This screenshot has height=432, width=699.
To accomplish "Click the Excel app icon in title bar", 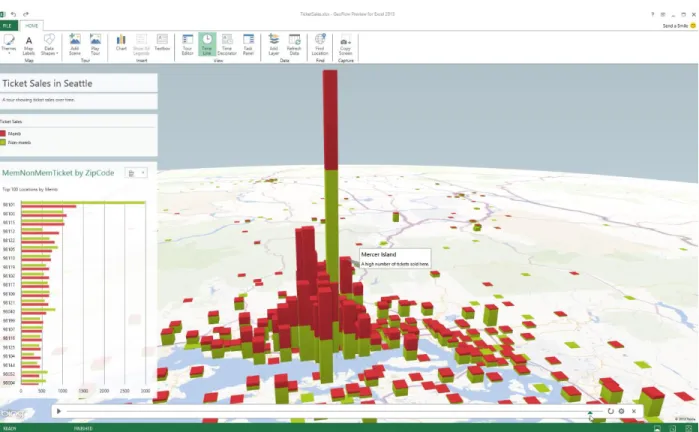I will coord(3,14).
